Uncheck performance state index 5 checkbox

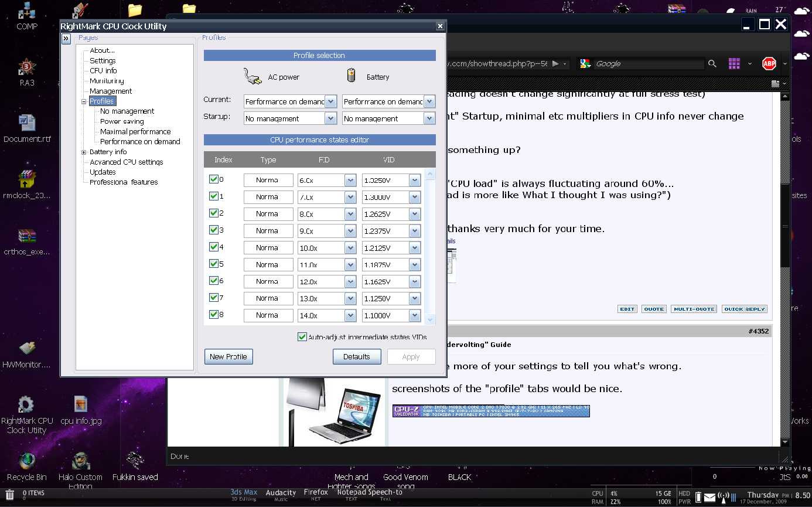[214, 264]
